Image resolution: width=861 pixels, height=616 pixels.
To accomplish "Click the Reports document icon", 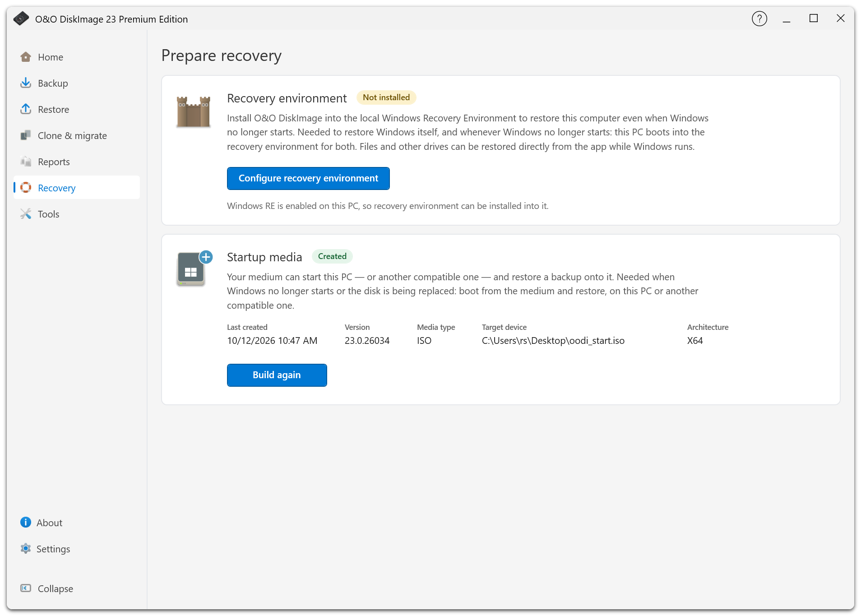I will pos(26,162).
